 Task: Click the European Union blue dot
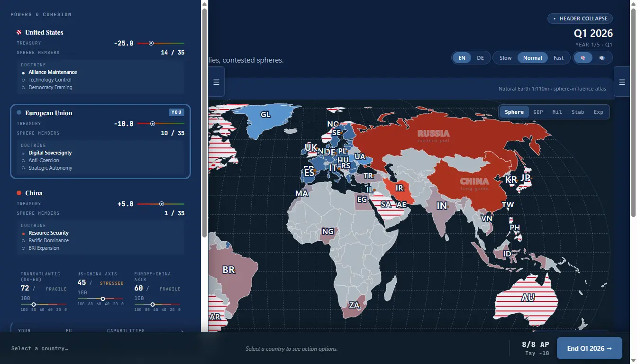[19, 113]
